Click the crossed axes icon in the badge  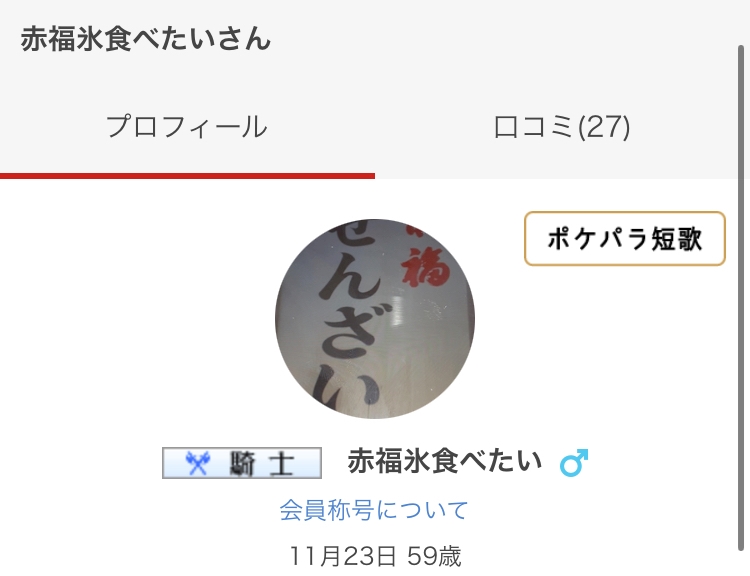click(x=198, y=463)
